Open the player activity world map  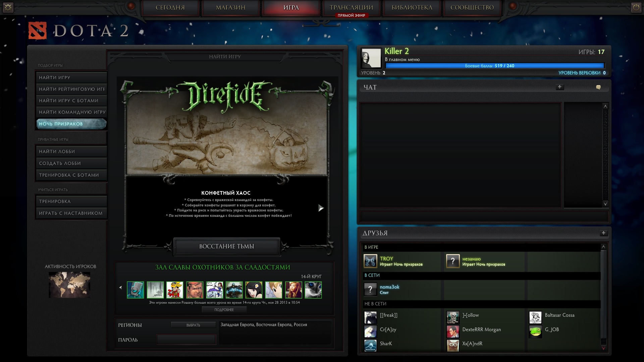point(69,285)
